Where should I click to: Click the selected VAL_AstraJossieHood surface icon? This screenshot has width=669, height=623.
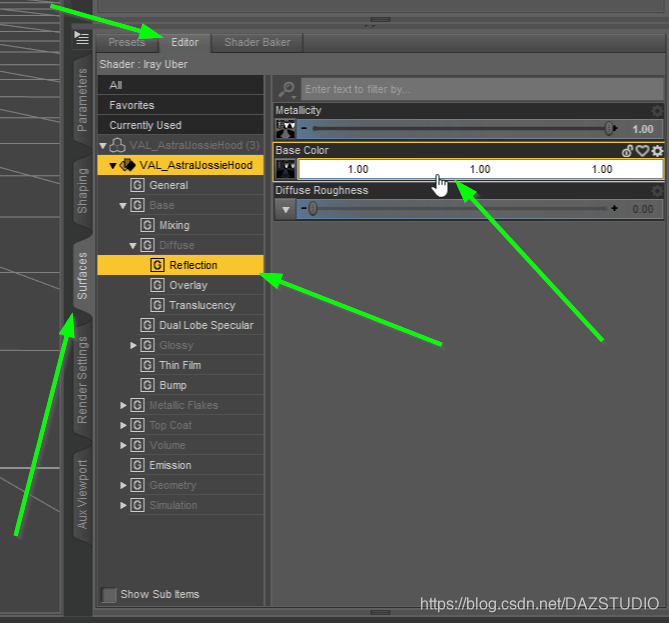coord(127,165)
